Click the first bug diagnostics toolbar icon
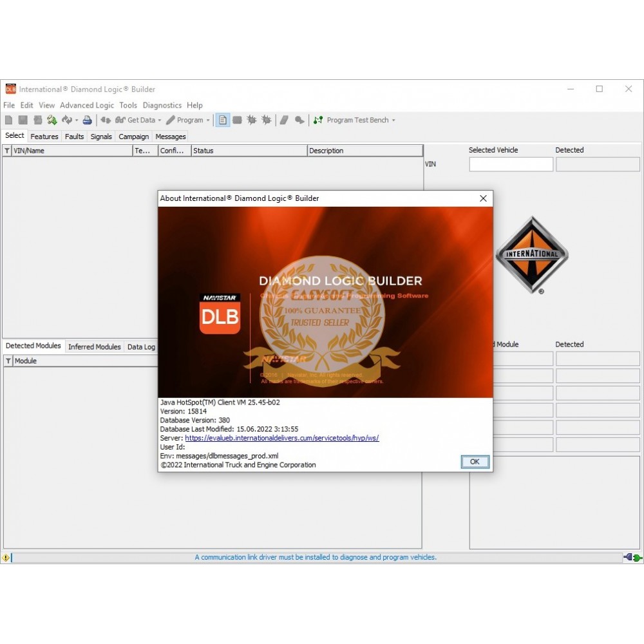Screen dimensions: 644x644 point(252,120)
